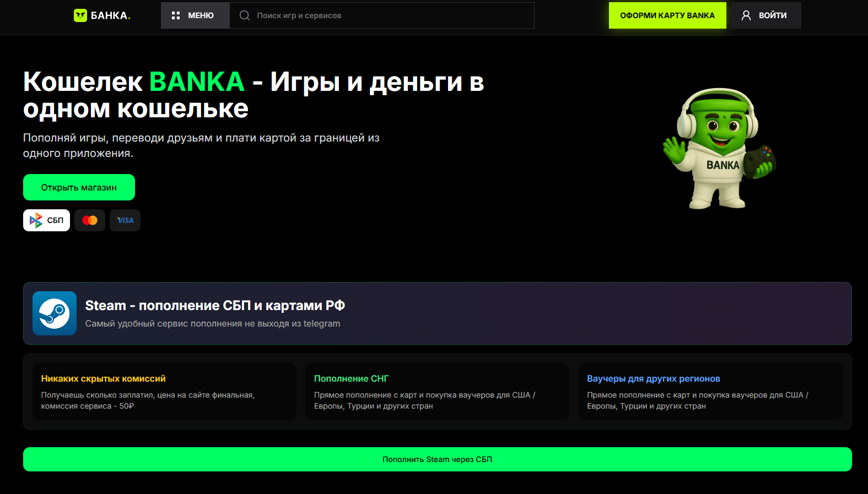Click Пополнение СНГ card
868x494 pixels.
pos(437,392)
